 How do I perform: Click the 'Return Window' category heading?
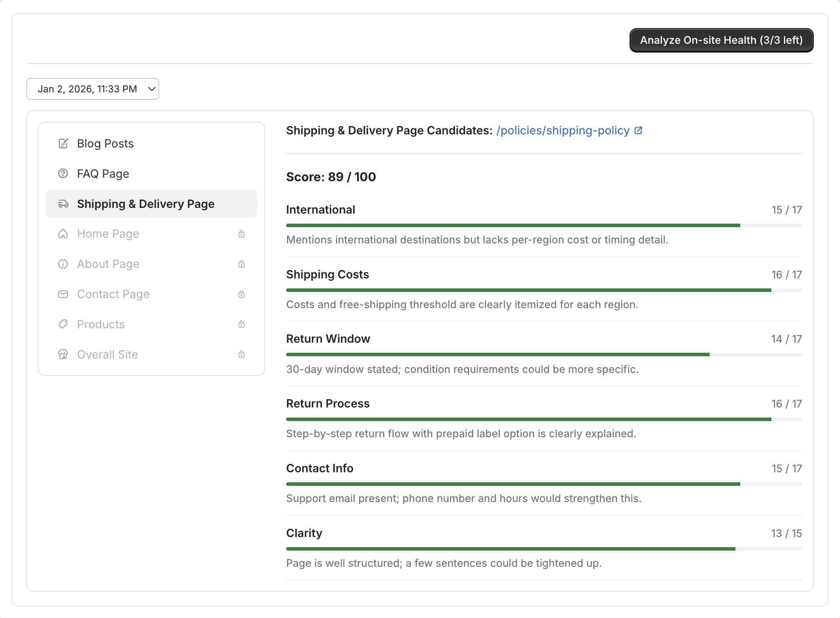pyautogui.click(x=328, y=339)
